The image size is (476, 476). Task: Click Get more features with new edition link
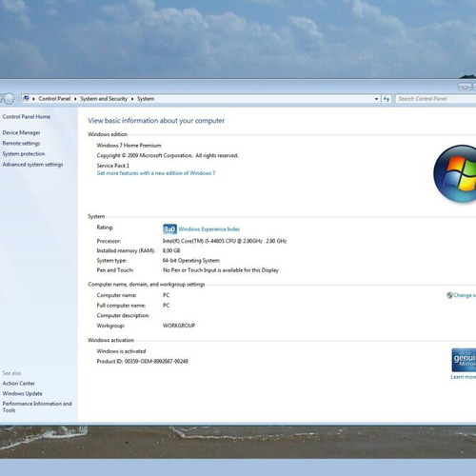click(x=156, y=173)
